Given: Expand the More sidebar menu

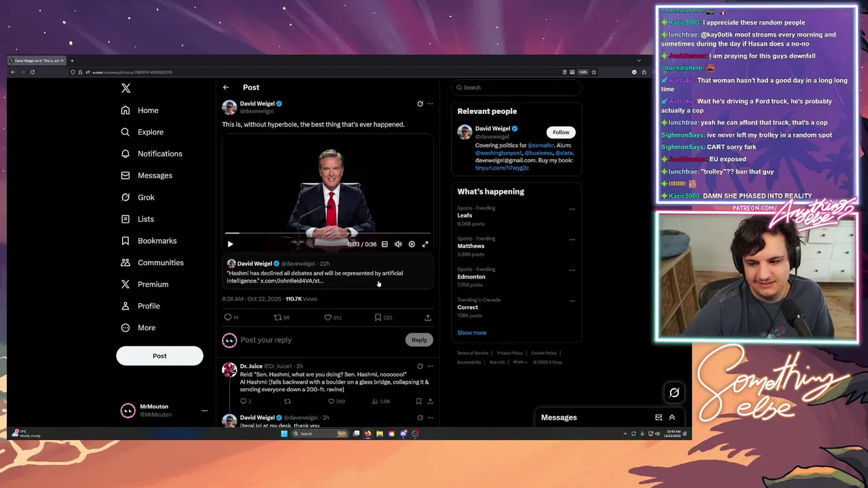Looking at the screenshot, I should coord(138,327).
